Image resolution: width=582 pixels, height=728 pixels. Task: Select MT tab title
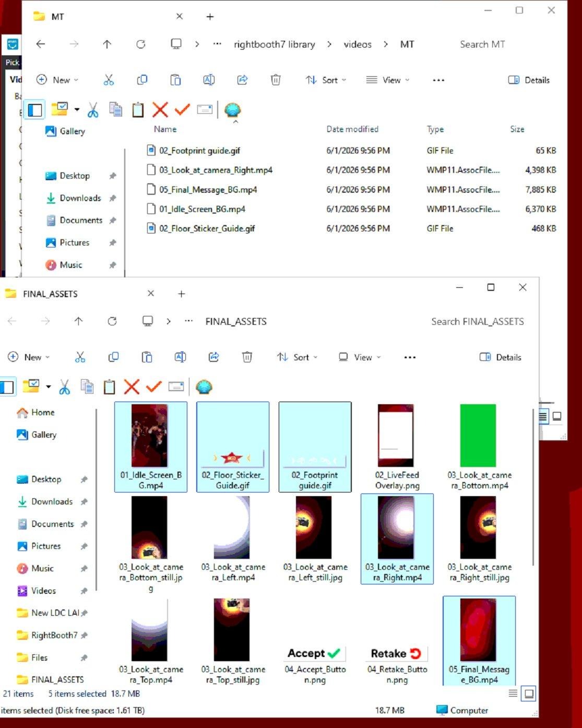(58, 17)
